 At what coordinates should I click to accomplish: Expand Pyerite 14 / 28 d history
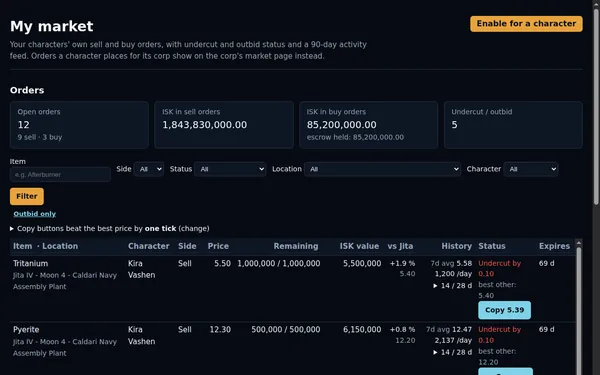click(x=452, y=352)
